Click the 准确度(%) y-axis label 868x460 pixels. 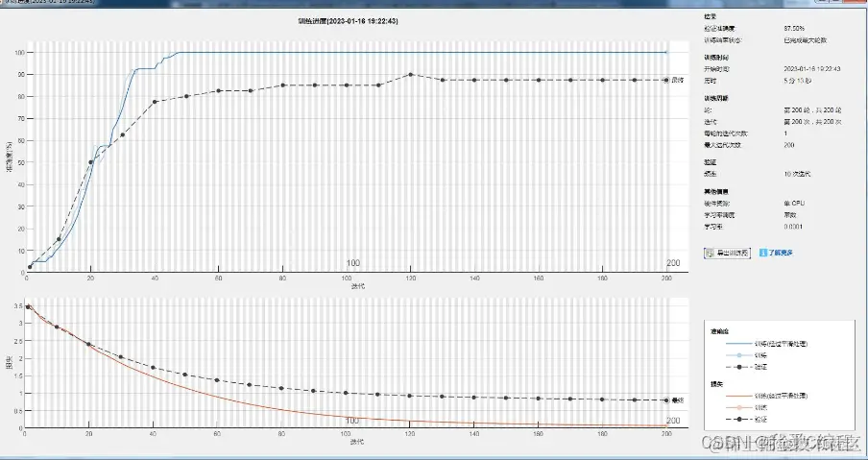(x=10, y=157)
